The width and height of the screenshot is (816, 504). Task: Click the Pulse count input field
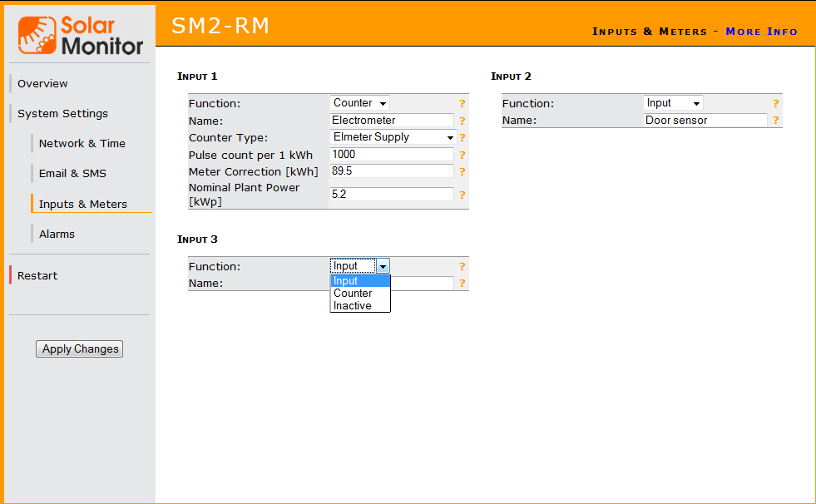[x=392, y=155]
